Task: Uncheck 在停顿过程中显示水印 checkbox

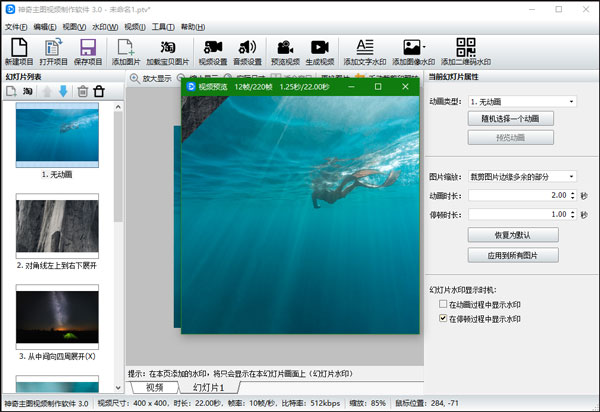Action: (444, 318)
